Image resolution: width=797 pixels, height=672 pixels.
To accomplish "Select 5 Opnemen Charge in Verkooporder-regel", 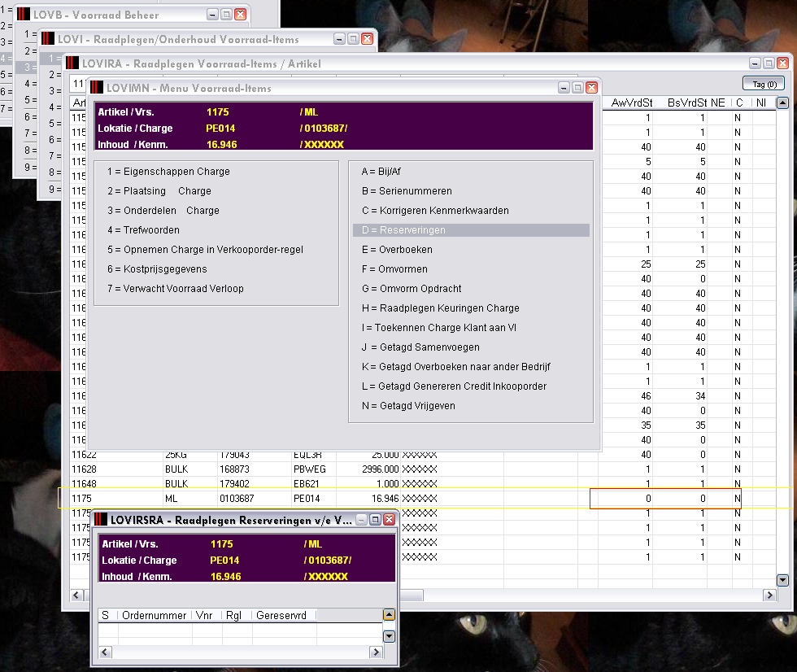I will [x=205, y=250].
